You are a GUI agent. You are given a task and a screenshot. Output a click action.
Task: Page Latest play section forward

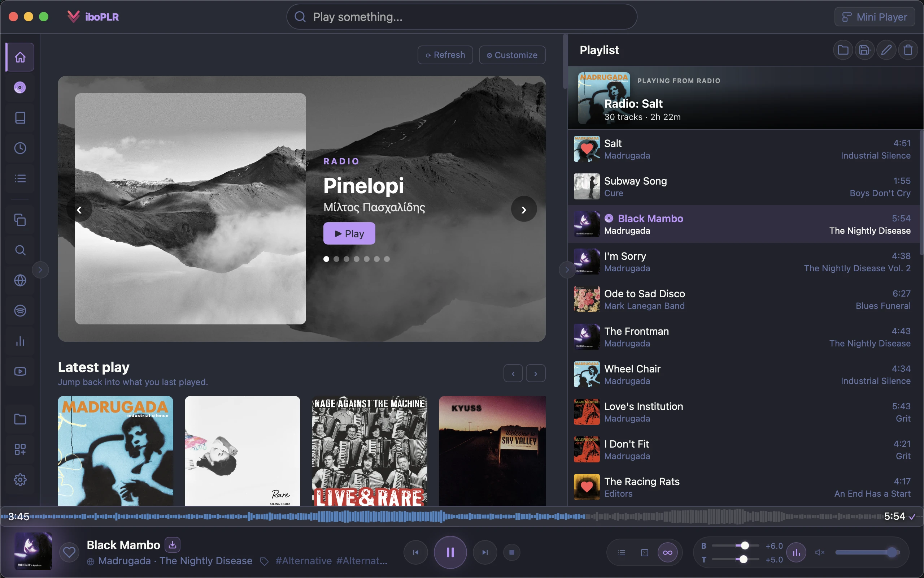pyautogui.click(x=536, y=374)
